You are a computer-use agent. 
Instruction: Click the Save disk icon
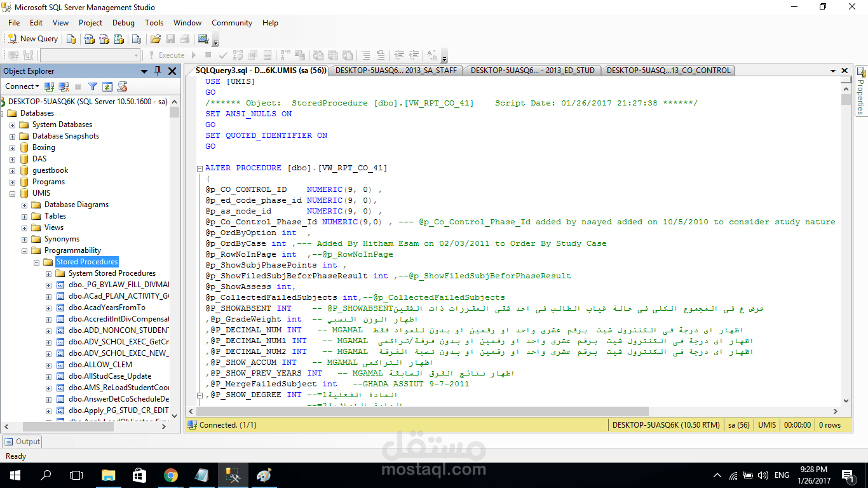(170, 39)
